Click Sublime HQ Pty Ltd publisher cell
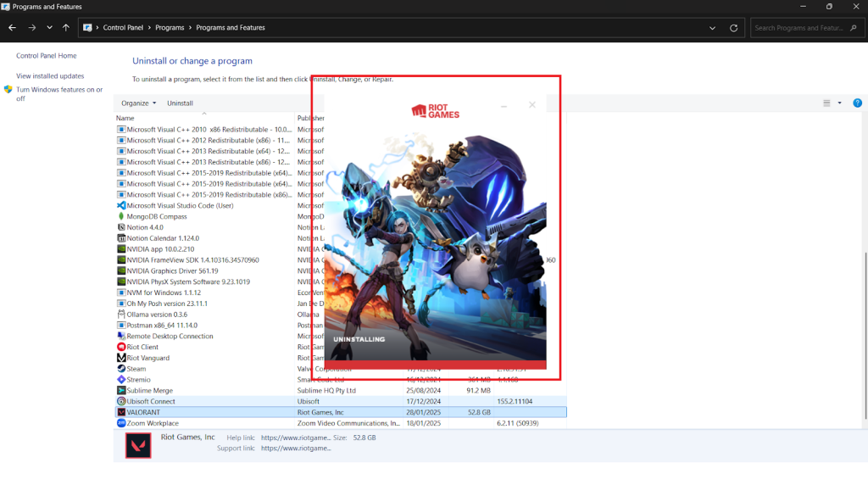This screenshot has height=485, width=868. (326, 390)
